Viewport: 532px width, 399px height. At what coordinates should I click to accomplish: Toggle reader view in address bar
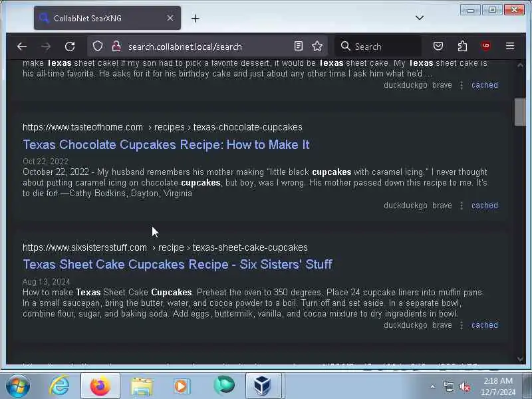[298, 46]
